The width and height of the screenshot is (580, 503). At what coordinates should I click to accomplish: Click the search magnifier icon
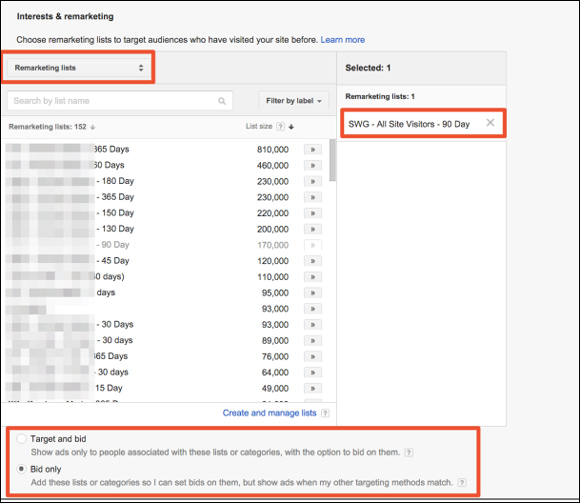pos(222,101)
